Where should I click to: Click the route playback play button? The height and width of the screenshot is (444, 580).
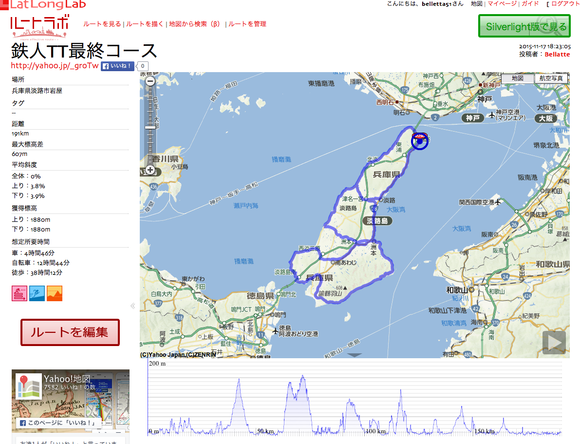[x=554, y=343]
